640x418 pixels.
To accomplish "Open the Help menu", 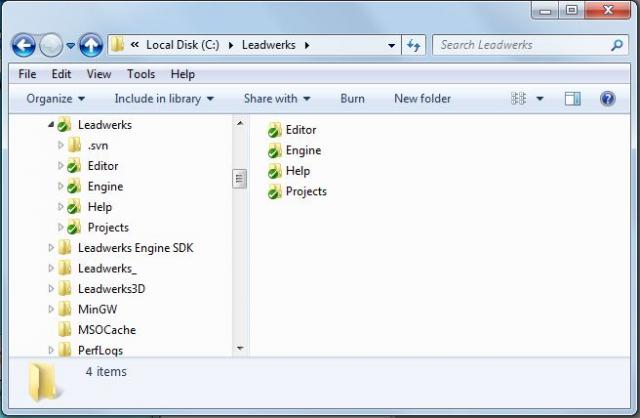I will [182, 74].
